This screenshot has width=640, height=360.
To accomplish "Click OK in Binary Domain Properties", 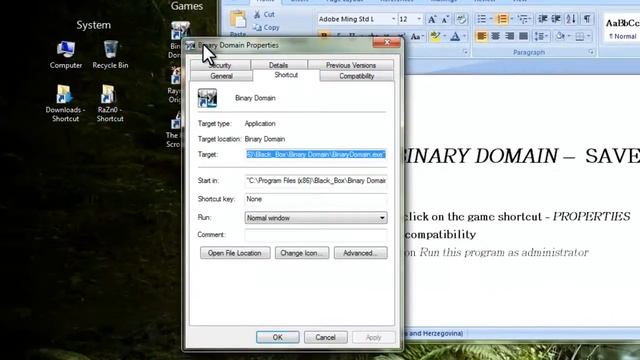I will 278,337.
